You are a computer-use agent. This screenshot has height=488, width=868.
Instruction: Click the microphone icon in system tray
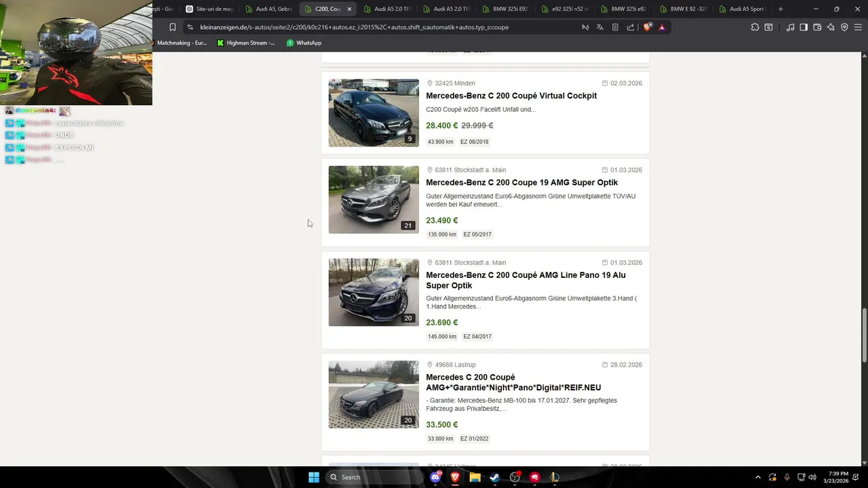point(787,477)
